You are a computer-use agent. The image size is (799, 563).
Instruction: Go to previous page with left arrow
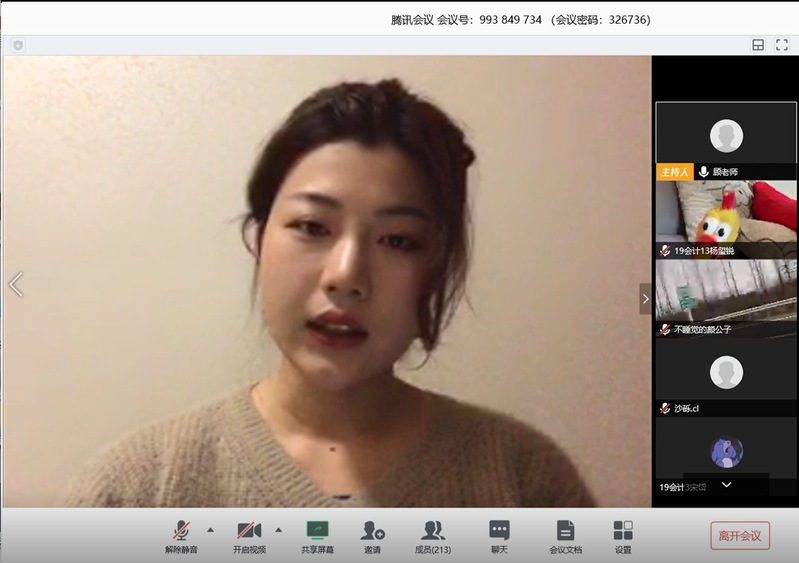click(x=15, y=284)
